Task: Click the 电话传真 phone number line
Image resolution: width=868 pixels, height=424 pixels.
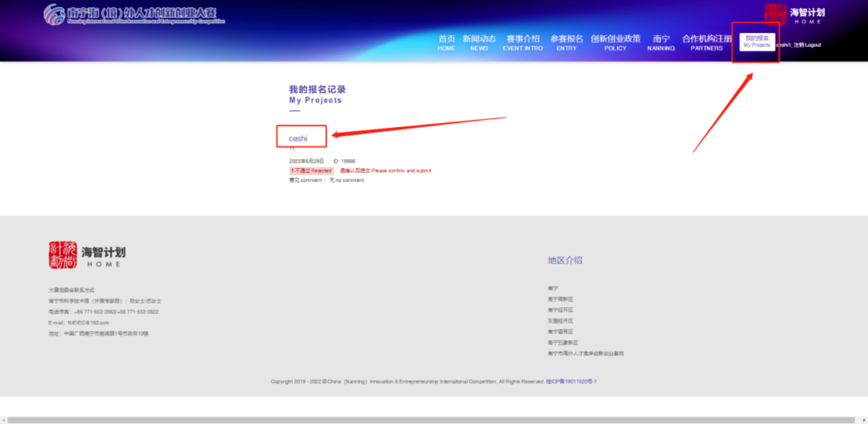Action: pyautogui.click(x=103, y=312)
